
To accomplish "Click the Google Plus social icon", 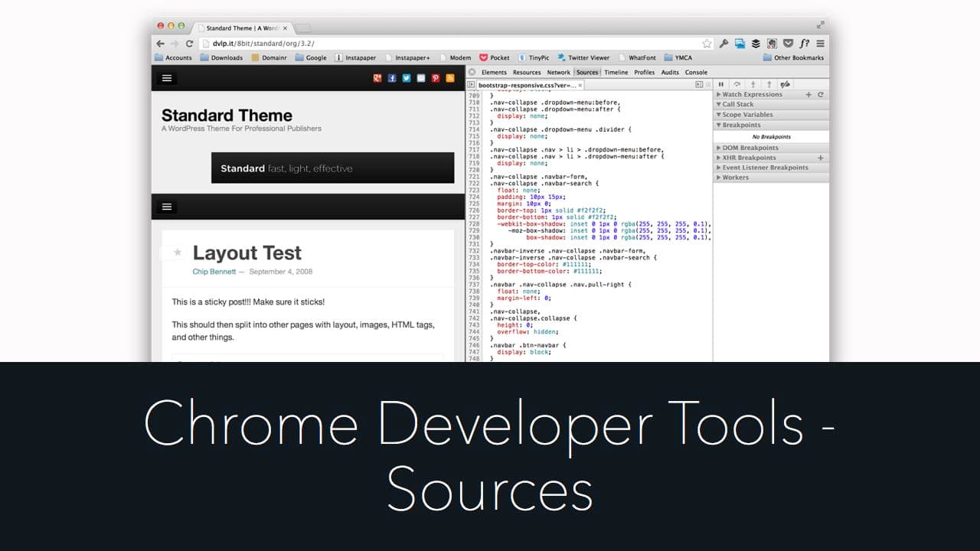I will click(x=377, y=78).
